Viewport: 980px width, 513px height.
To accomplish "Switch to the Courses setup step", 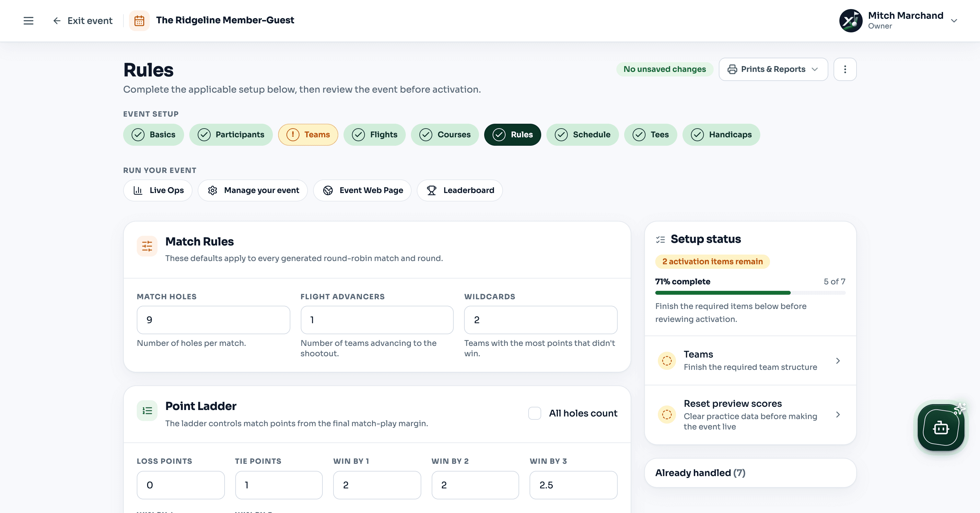I will tap(445, 135).
